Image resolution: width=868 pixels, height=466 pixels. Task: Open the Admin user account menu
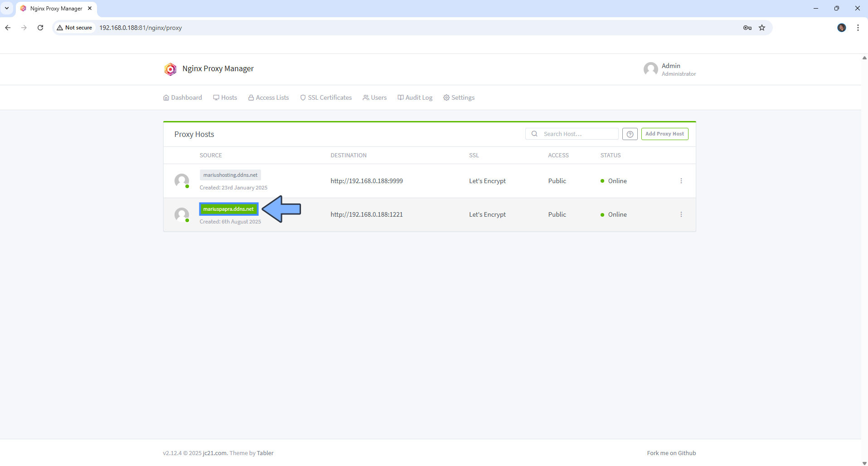tap(670, 69)
